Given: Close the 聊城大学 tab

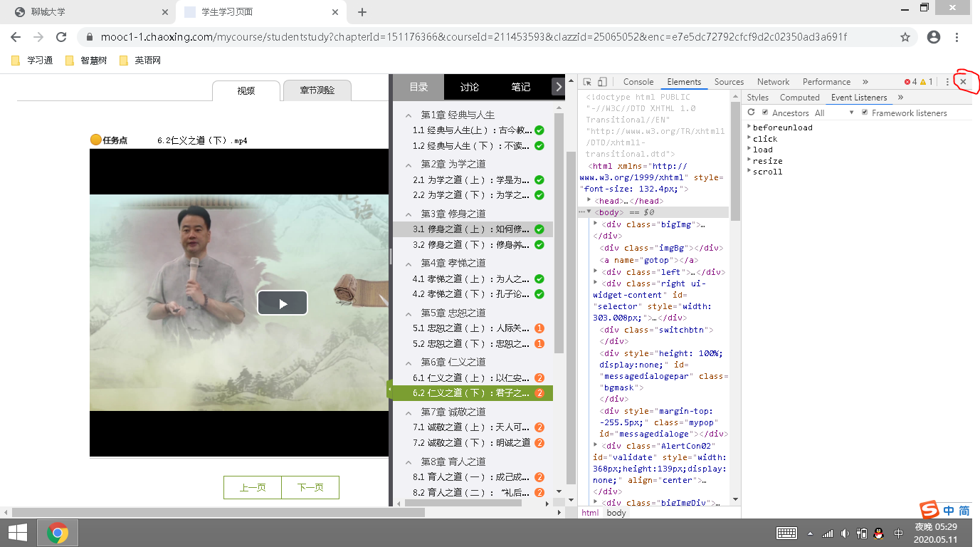Looking at the screenshot, I should pyautogui.click(x=165, y=12).
